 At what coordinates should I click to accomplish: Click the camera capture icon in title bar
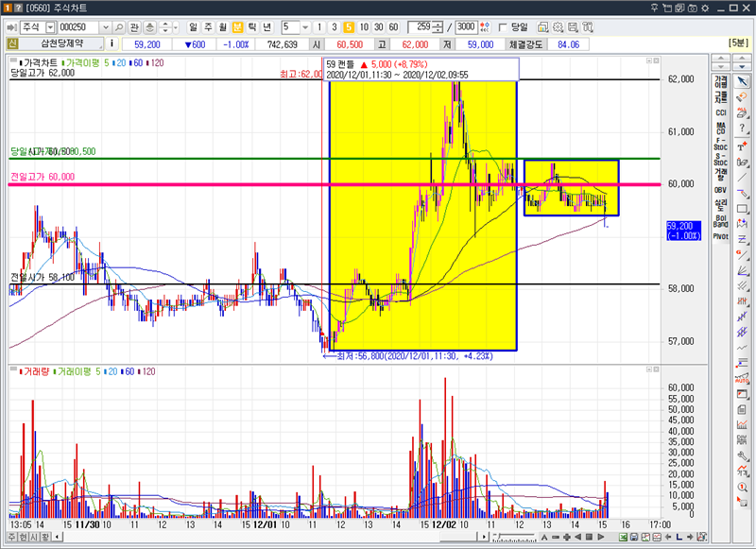pos(693,8)
